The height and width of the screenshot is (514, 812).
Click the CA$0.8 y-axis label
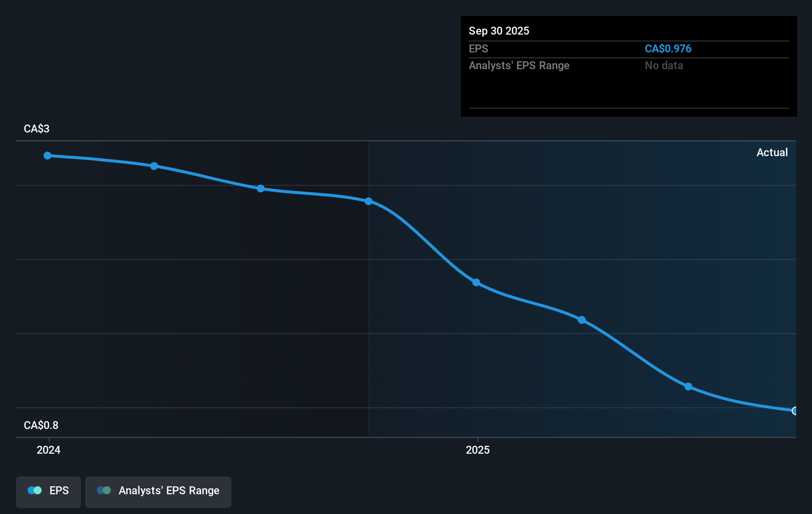[41, 426]
